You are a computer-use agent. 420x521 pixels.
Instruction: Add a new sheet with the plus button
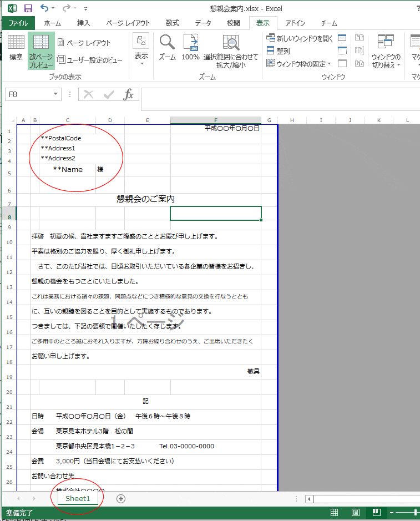point(121,498)
